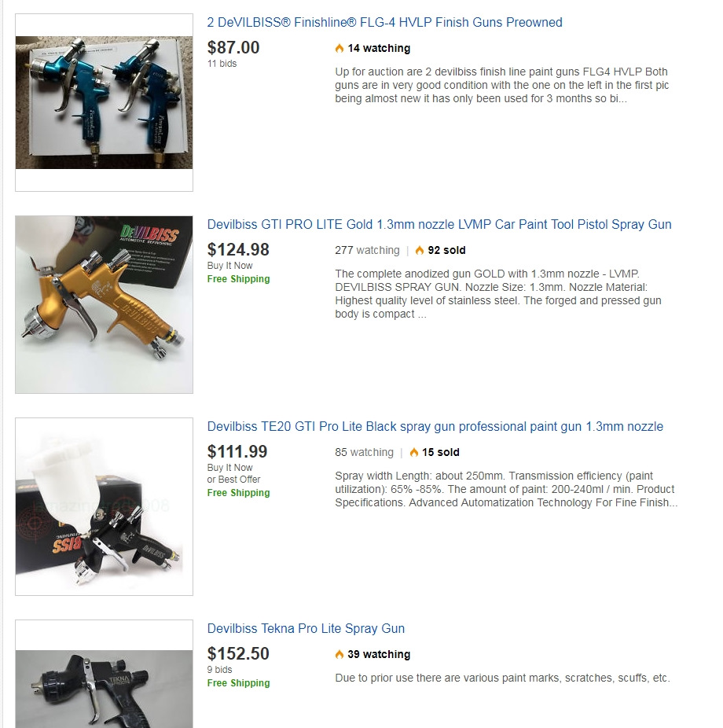Open the Devilbiss Tekna Pro Lite Spray Gun title
The image size is (723, 728).
306,628
